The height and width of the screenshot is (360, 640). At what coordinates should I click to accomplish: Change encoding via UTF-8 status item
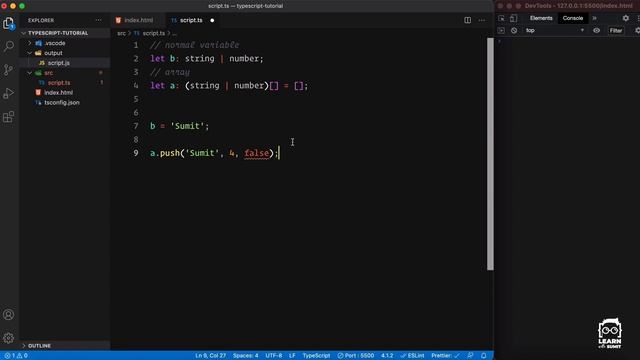273,356
